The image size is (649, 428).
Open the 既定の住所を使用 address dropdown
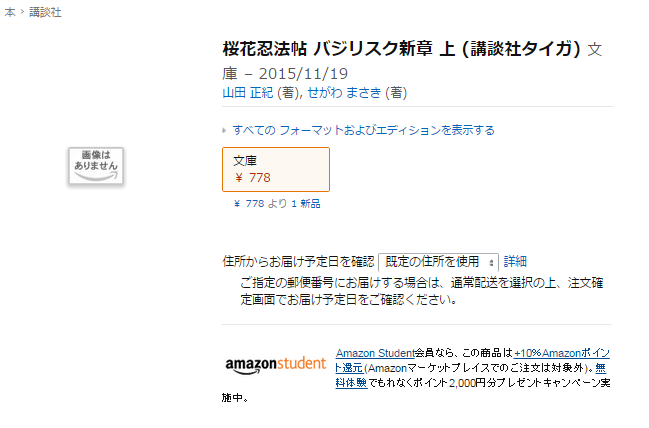point(438,261)
